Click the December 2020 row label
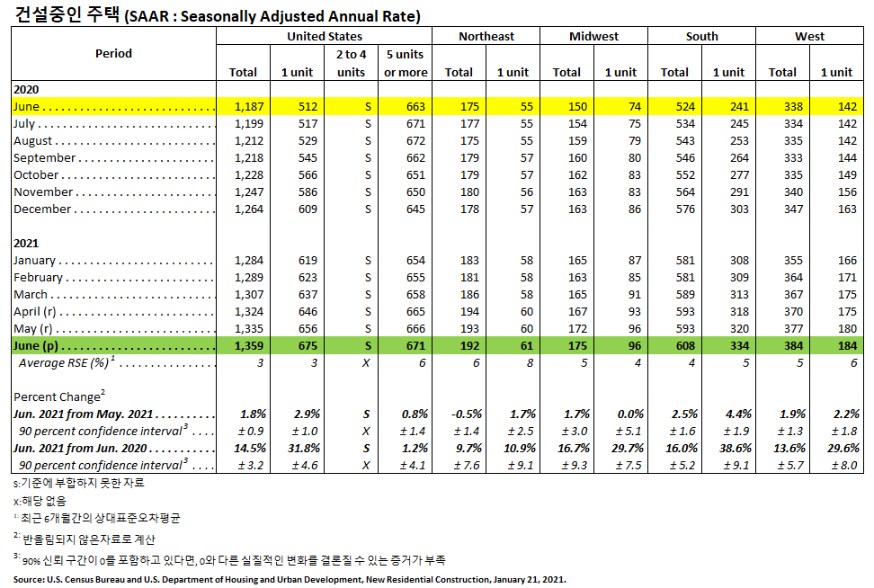This screenshot has width=874, height=588. pos(42,209)
